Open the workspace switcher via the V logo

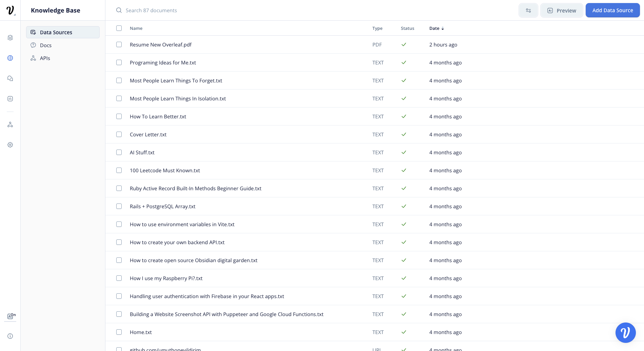10,10
